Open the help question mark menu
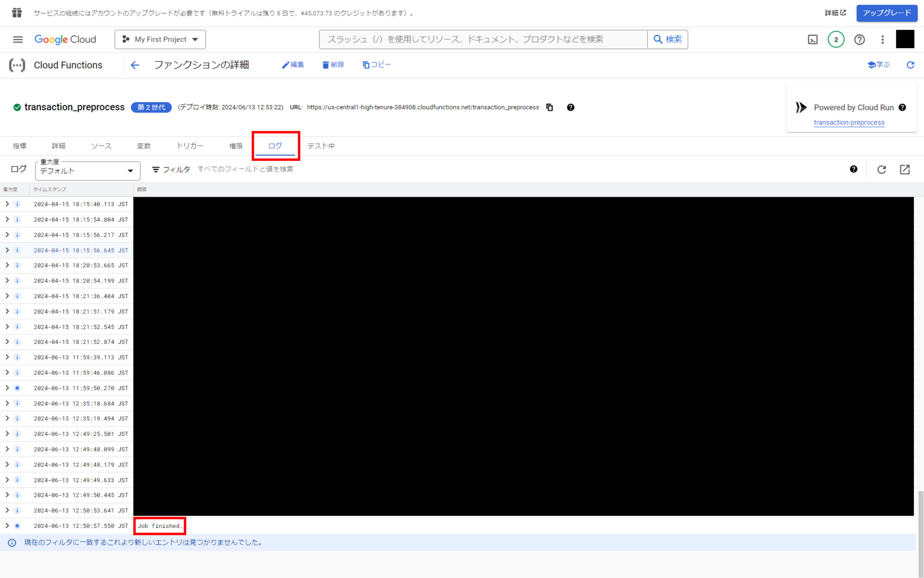The height and width of the screenshot is (578, 924). coord(859,40)
